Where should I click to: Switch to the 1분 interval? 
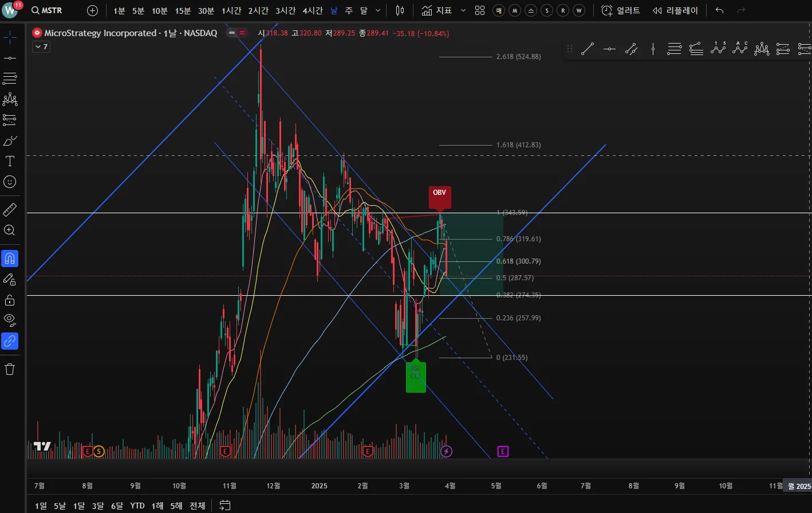(x=119, y=11)
